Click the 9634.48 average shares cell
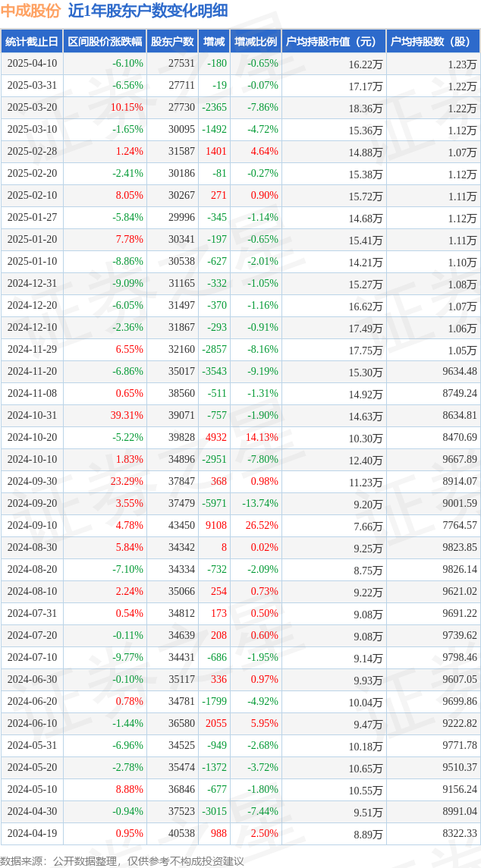481x868 pixels. pyautogui.click(x=433, y=372)
